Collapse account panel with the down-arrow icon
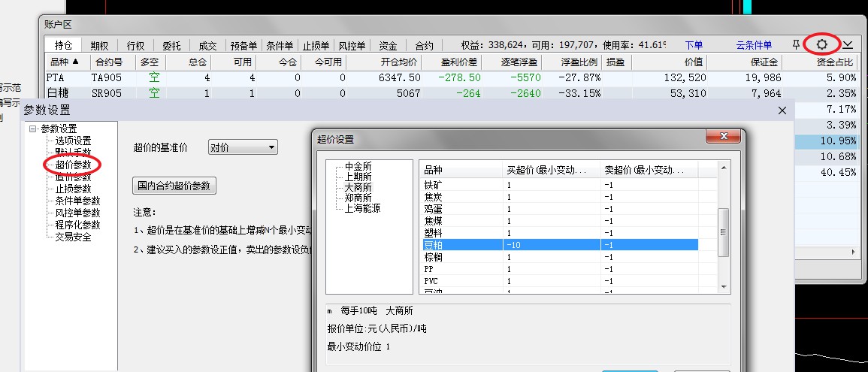868x372 pixels. click(848, 45)
